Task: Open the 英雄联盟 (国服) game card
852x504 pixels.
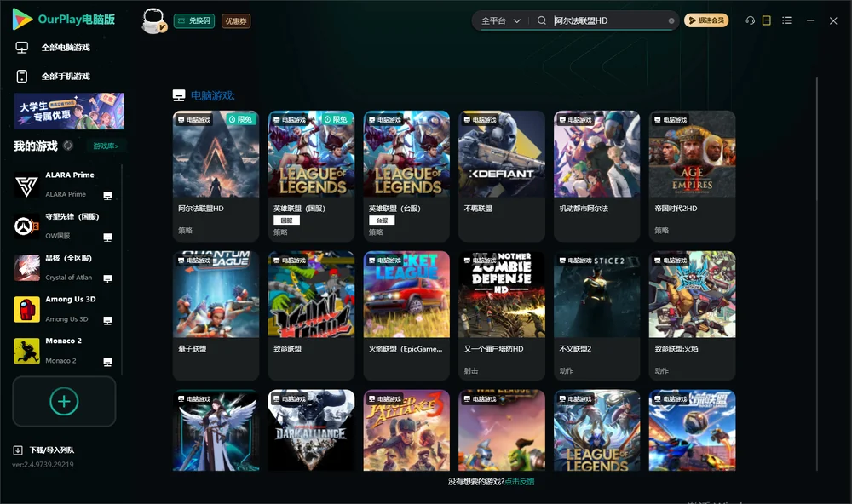Action: click(311, 176)
